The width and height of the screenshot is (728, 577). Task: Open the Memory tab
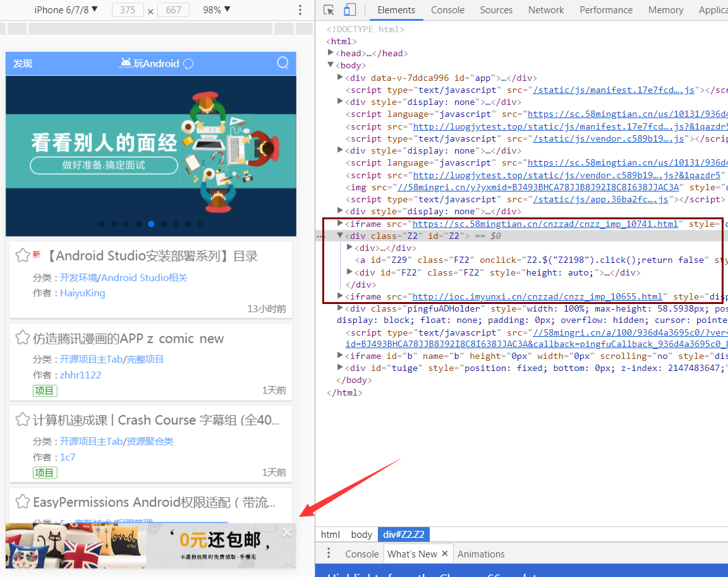click(x=665, y=9)
